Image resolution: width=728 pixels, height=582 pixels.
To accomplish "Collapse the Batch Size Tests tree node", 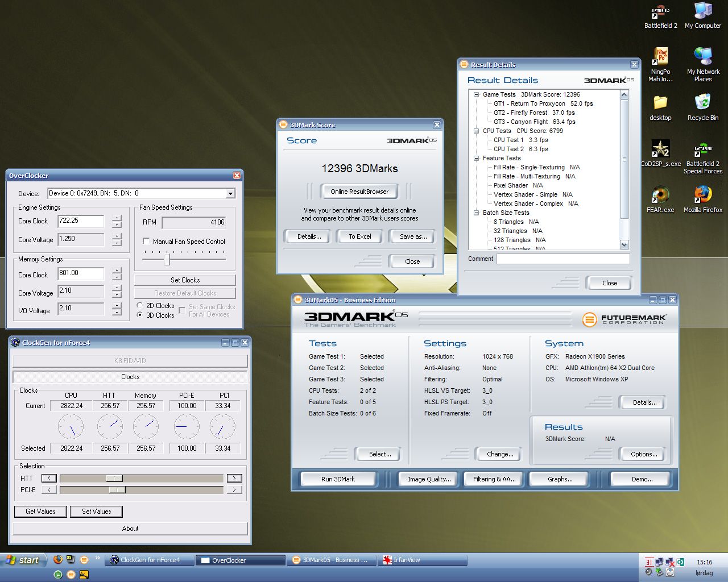I will (x=477, y=213).
